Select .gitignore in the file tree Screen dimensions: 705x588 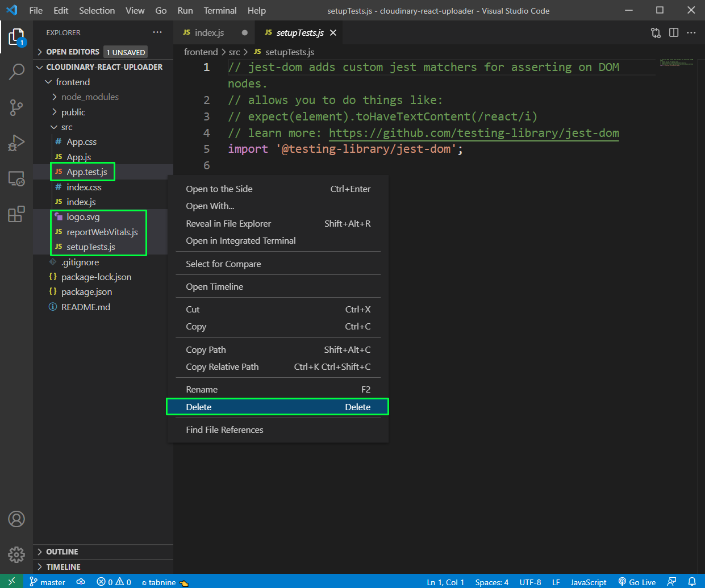[x=103, y=262]
